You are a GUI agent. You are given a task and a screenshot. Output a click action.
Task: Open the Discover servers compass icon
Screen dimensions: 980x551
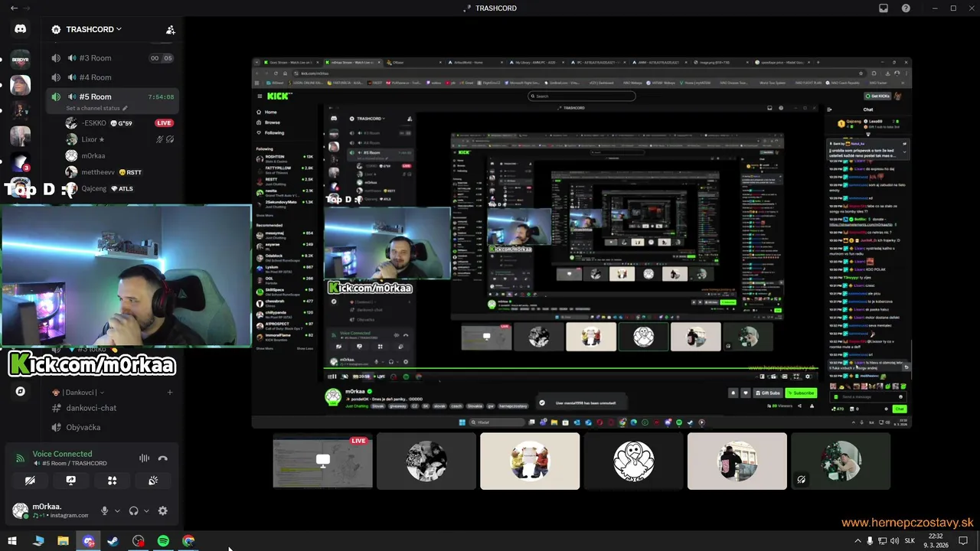click(20, 391)
